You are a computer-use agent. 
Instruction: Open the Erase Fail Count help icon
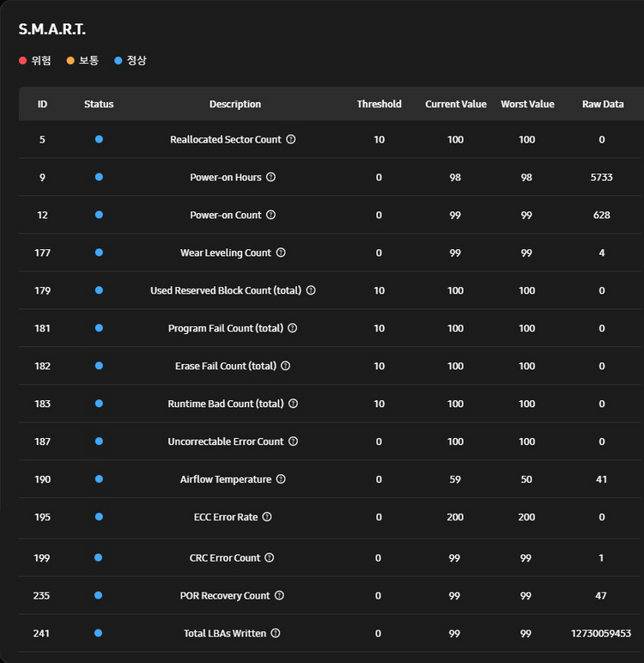click(286, 366)
